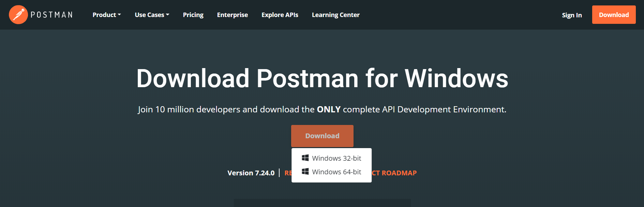Screen dimensions: 644x207
Task: Click the bold ONLY word in subtitle
Action: coord(329,110)
